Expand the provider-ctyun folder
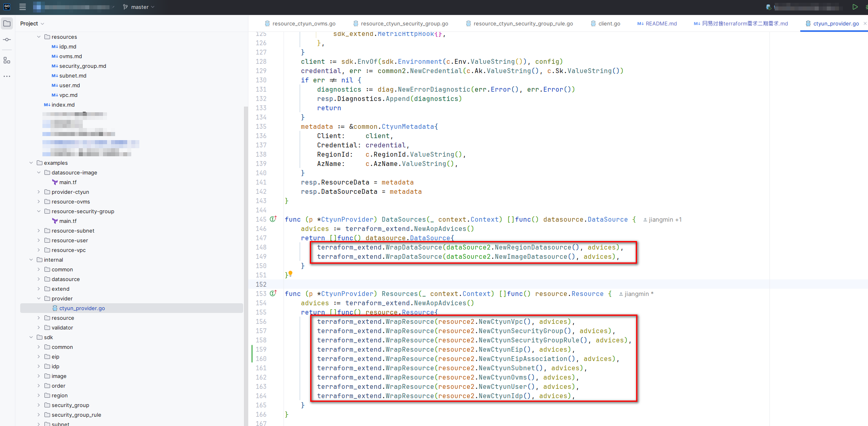The width and height of the screenshot is (868, 426). (x=39, y=192)
